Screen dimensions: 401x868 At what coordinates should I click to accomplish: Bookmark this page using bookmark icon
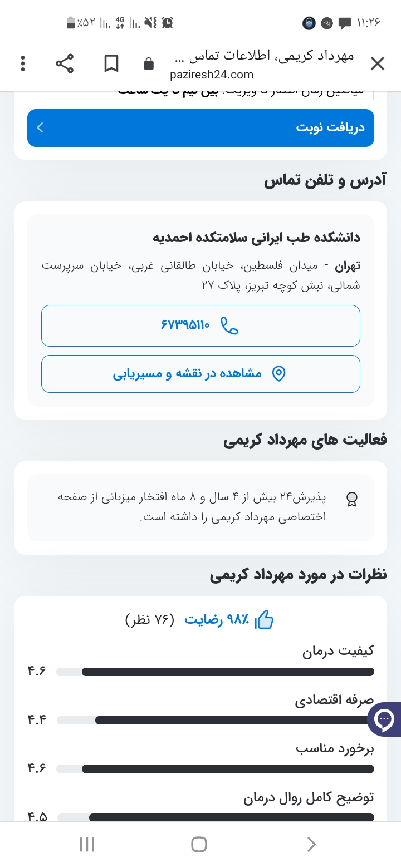[111, 64]
